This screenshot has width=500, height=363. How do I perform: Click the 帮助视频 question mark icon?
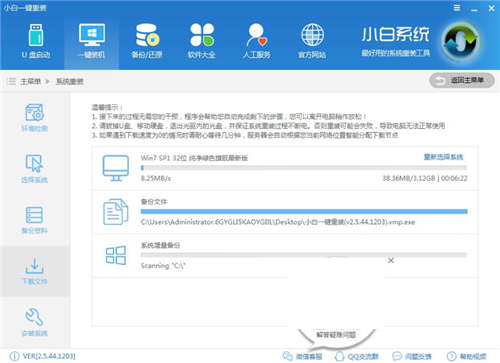[451, 356]
